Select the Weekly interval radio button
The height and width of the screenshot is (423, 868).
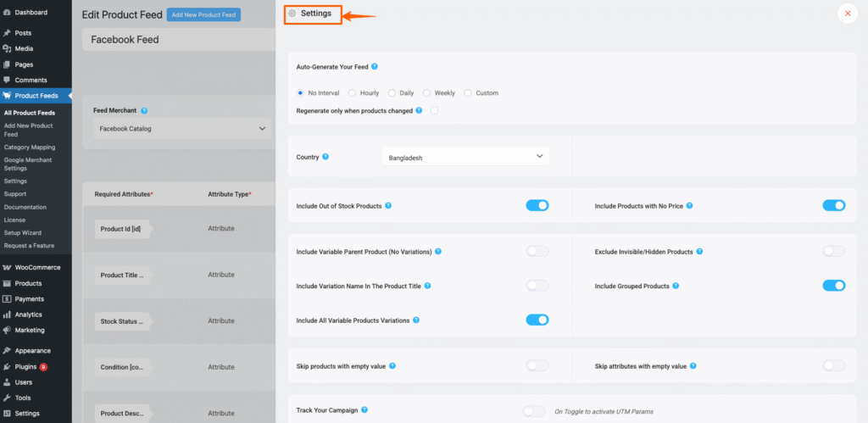pyautogui.click(x=427, y=93)
